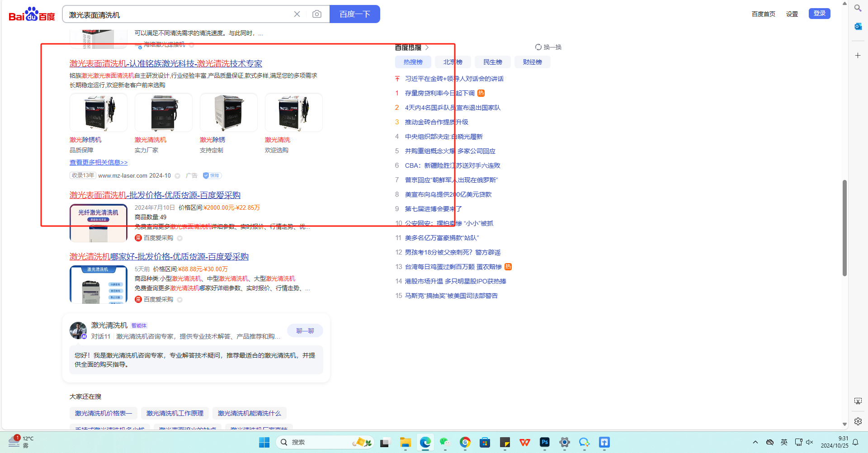Switch to the 财经榜 tab
Image resolution: width=868 pixels, height=453 pixels.
click(x=532, y=62)
